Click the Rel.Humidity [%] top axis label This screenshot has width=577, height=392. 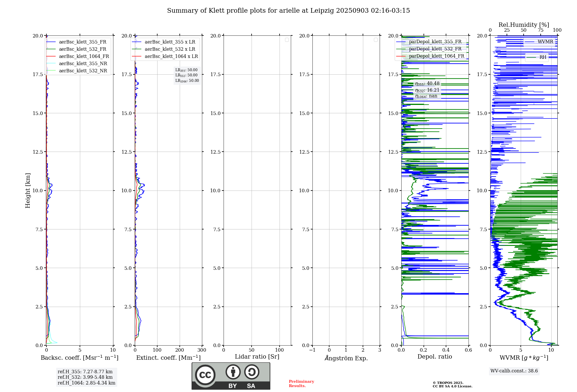pos(524,25)
